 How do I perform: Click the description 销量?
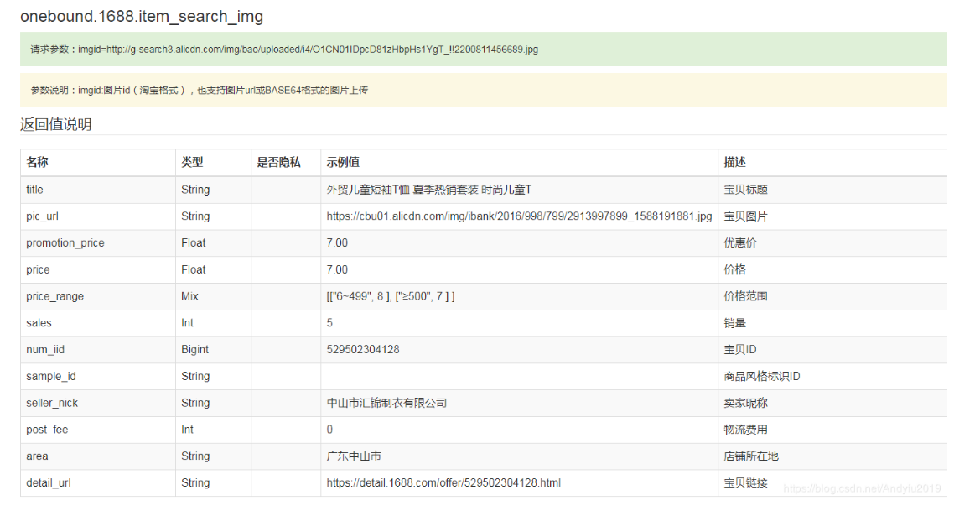[x=735, y=323]
